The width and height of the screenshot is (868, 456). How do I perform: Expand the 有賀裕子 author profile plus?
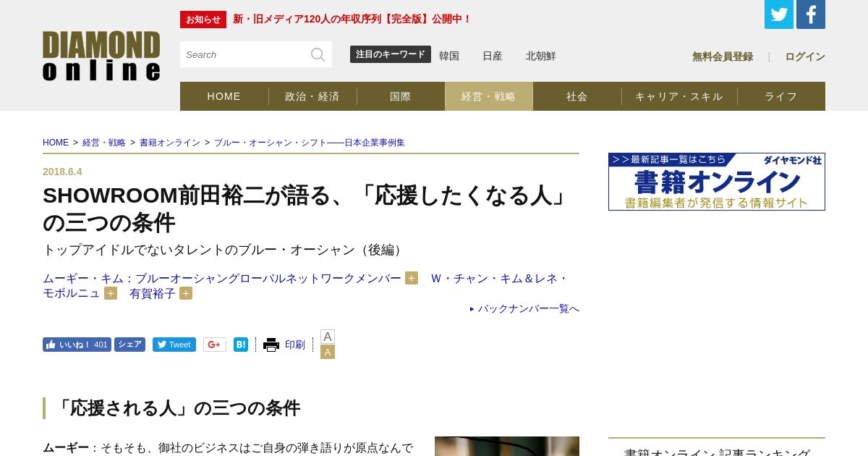click(x=186, y=293)
